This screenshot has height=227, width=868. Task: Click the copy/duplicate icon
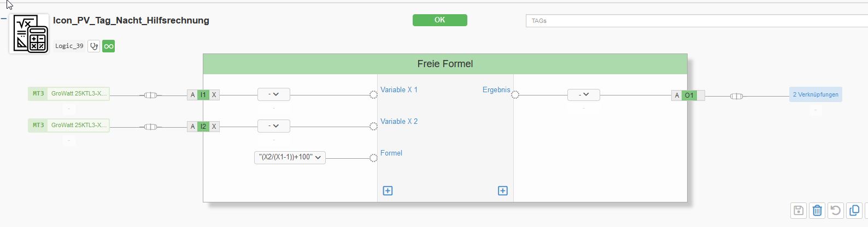[x=854, y=210]
